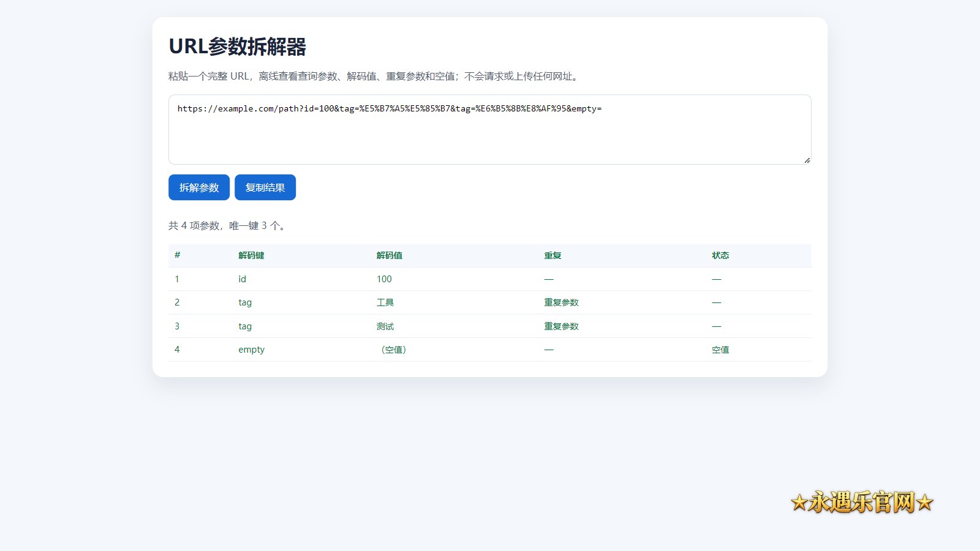
Task: Click the 拆解参数 button
Action: (199, 187)
